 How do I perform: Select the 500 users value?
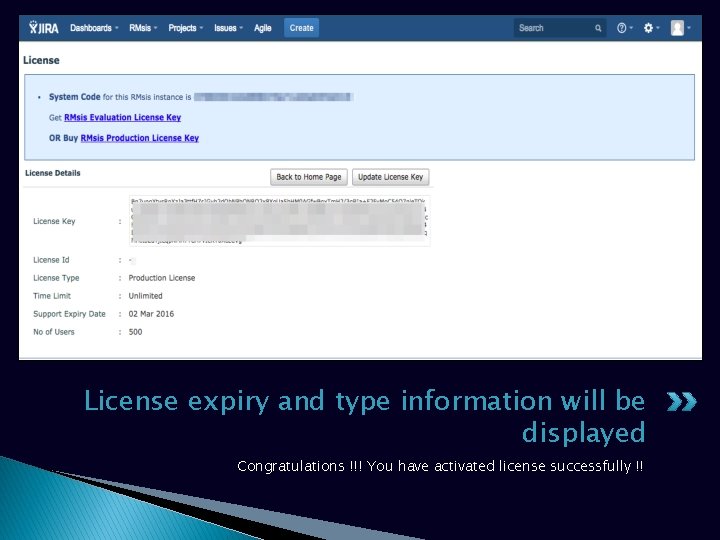click(135, 332)
